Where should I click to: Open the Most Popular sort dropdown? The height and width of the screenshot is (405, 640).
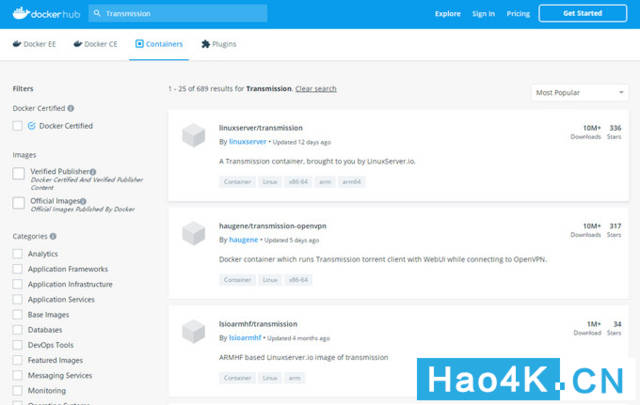click(580, 93)
